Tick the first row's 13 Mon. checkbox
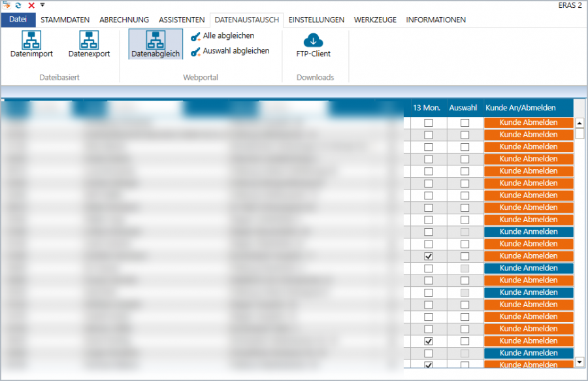Screen dimensions: 588x381 click(428, 123)
